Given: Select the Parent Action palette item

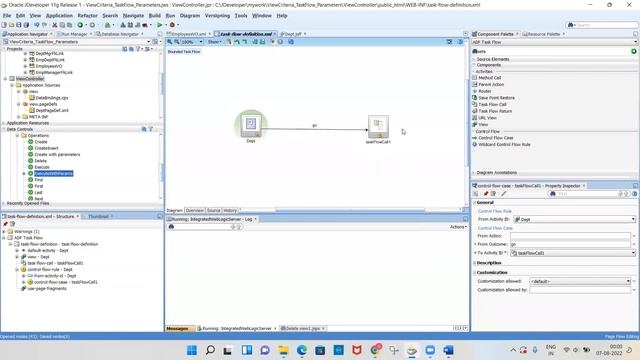Looking at the screenshot, I should (x=491, y=84).
